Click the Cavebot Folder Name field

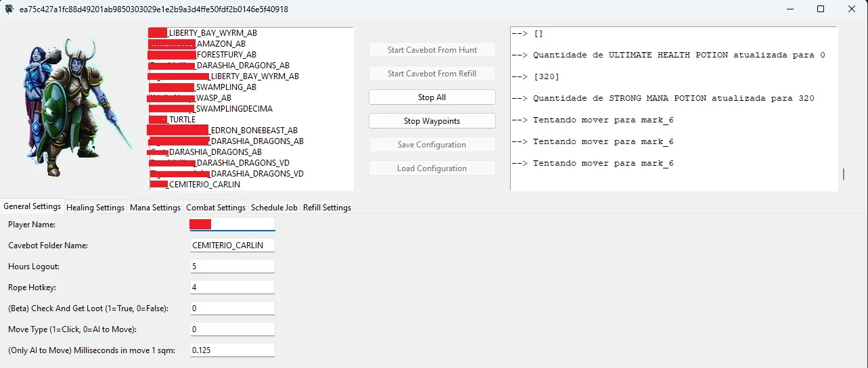pos(233,245)
